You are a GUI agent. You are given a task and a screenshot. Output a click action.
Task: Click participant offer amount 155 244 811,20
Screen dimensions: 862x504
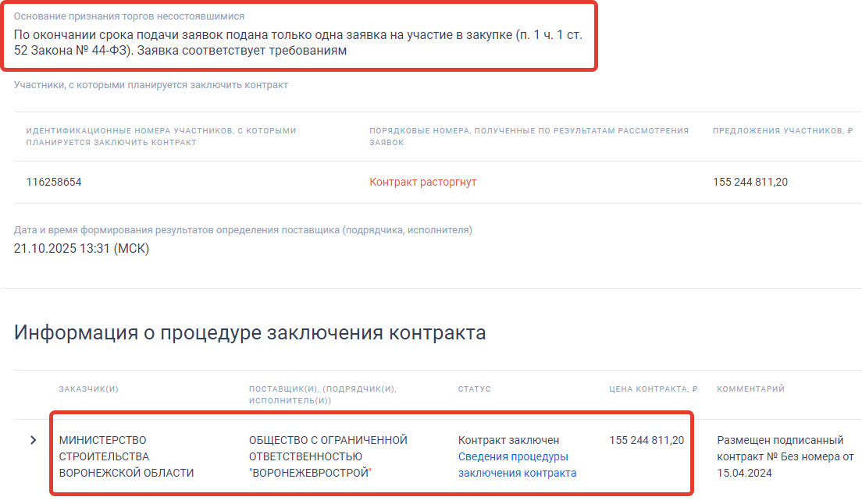tap(750, 182)
